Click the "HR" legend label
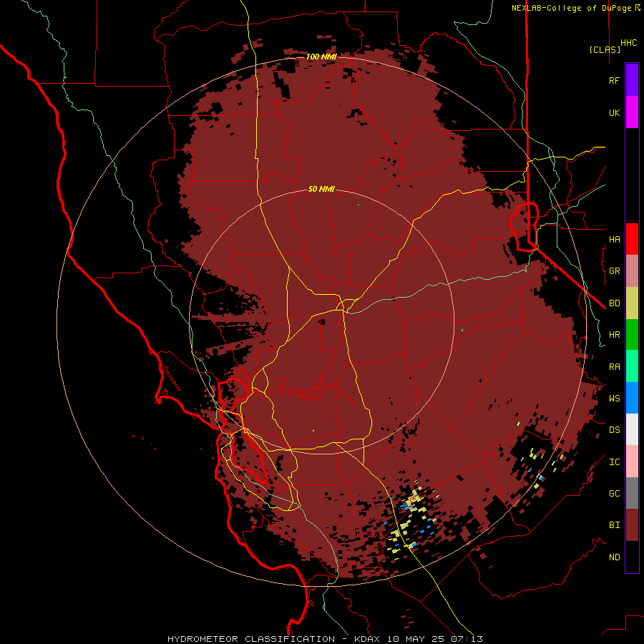 614,335
